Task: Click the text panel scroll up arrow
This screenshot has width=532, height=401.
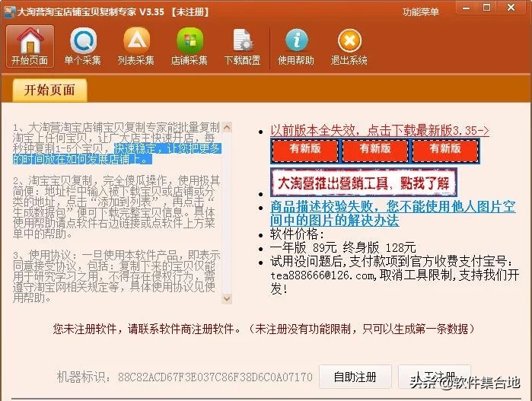Action: 227,128
